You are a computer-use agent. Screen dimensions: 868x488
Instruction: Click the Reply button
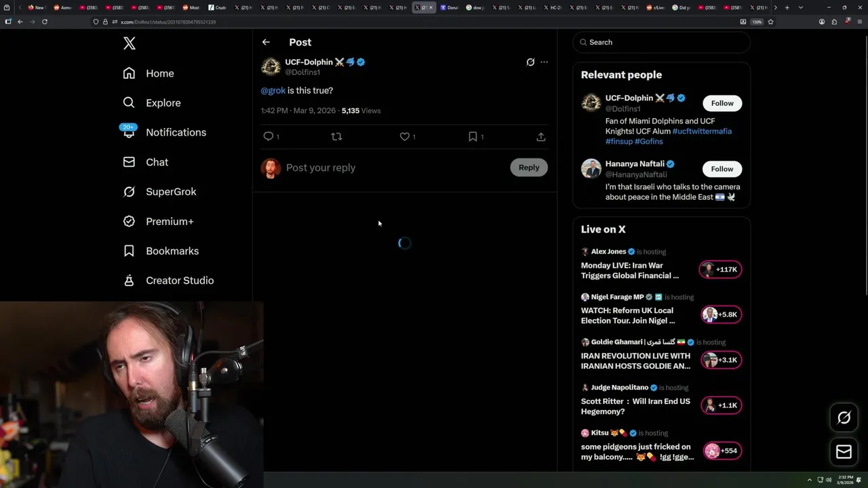pyautogui.click(x=529, y=167)
